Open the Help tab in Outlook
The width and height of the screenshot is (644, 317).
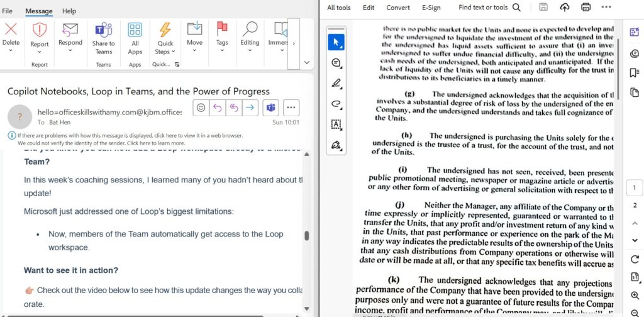69,11
